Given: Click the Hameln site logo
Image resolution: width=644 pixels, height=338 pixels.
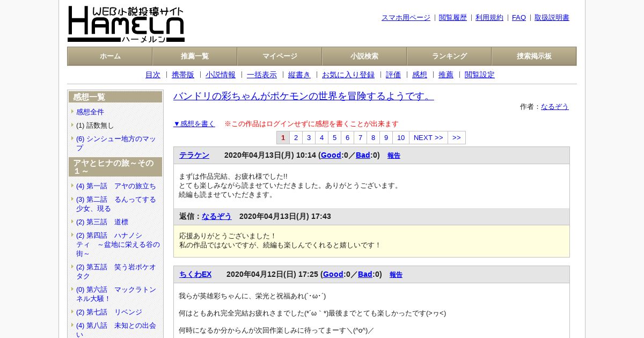Looking at the screenshot, I should coord(126,24).
